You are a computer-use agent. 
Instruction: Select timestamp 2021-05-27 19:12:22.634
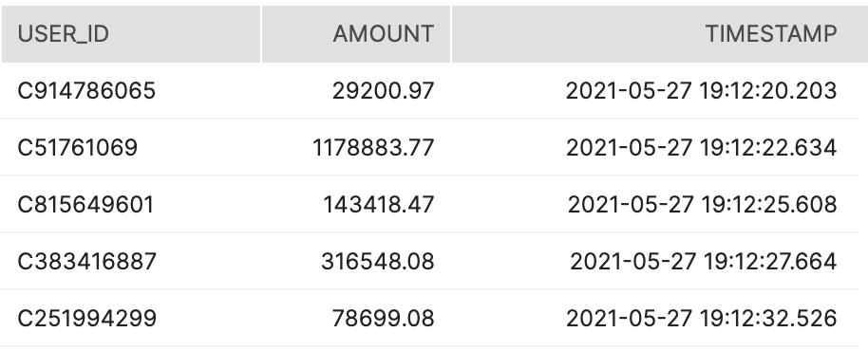pyautogui.click(x=701, y=148)
